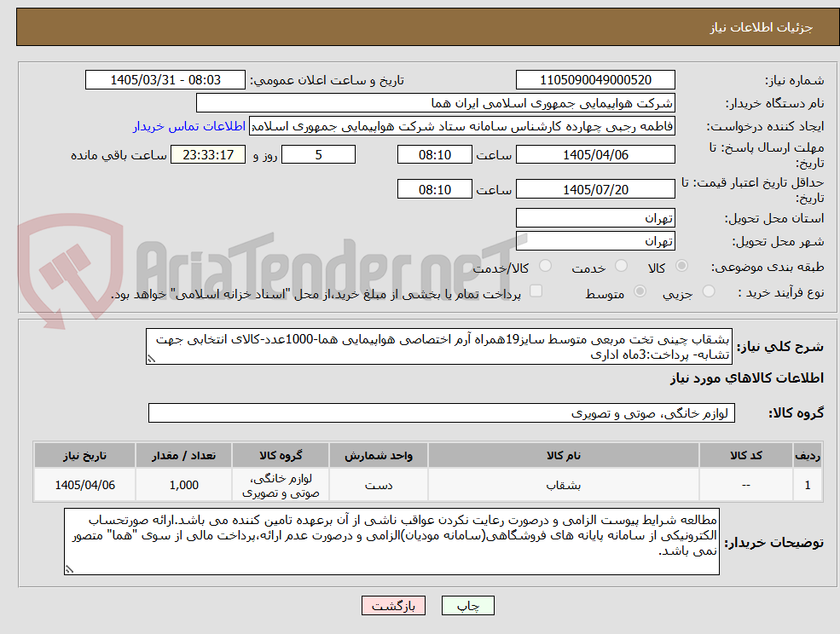This screenshot has height=634, width=840.
Task: Open the اطلاعات تماس خریدار link
Action: coord(189,126)
